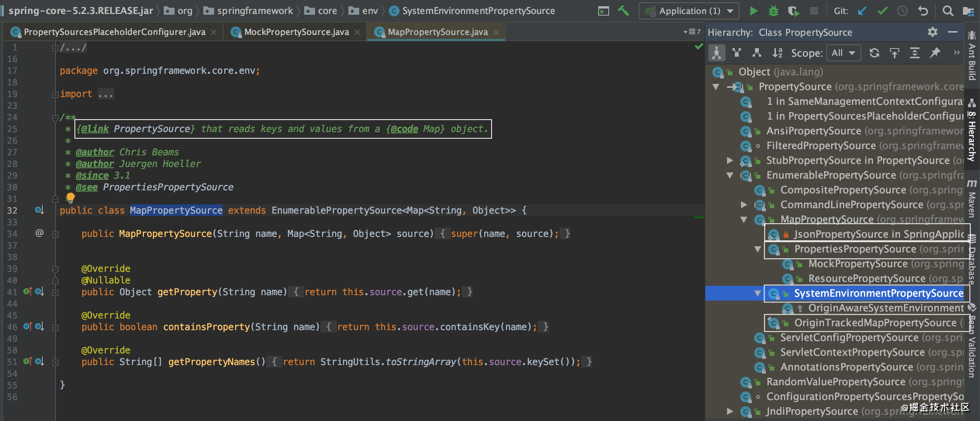980x421 pixels.
Task: Commit changes with Git checkmark icon
Action: [x=883, y=11]
